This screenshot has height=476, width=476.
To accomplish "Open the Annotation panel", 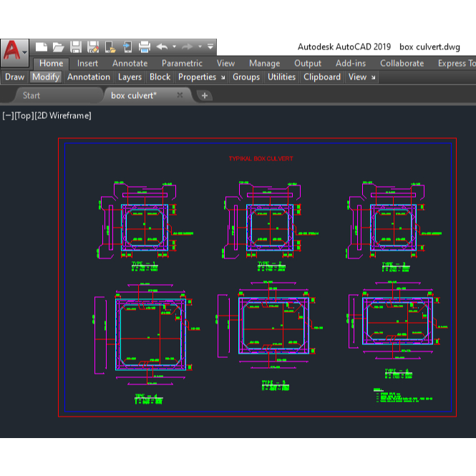I will [x=89, y=77].
